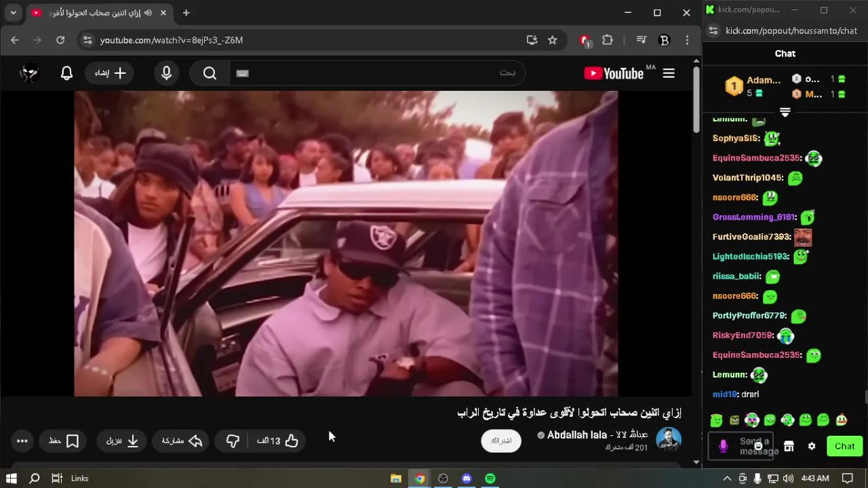The width and height of the screenshot is (868, 488).
Task: Open Kick chat settings gear
Action: click(812, 446)
